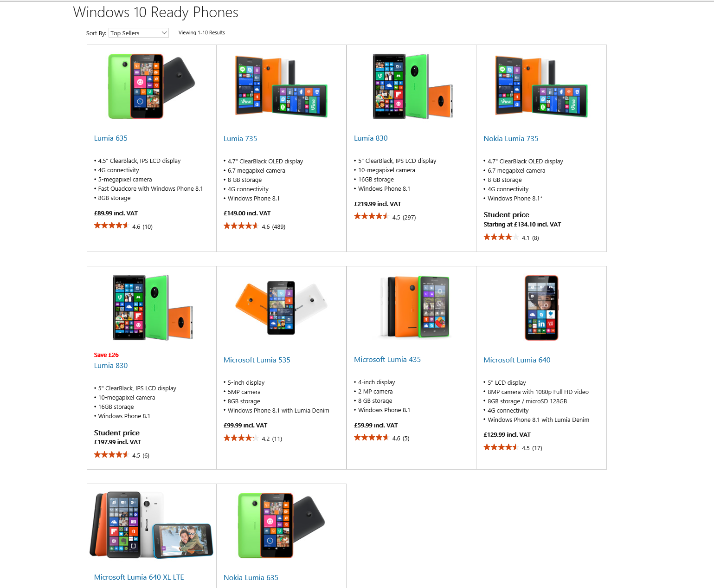This screenshot has height=588, width=714.
Task: Click the Lumia 735 star rating
Action: tap(240, 226)
